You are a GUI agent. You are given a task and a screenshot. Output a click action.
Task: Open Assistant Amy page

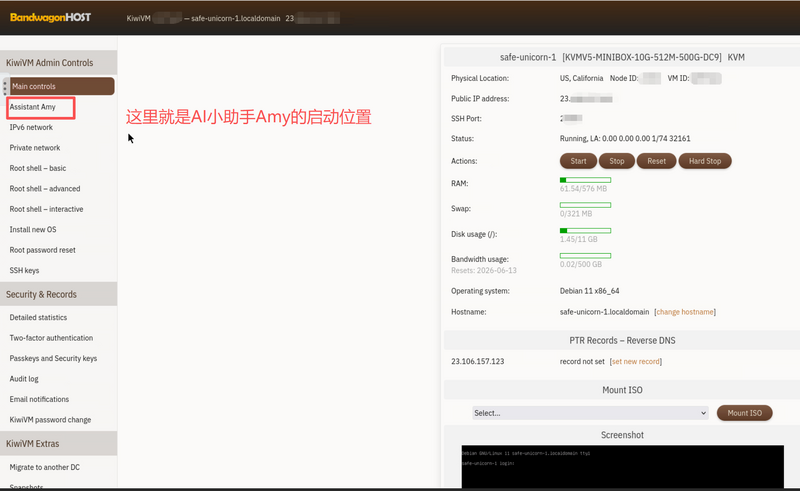(33, 107)
